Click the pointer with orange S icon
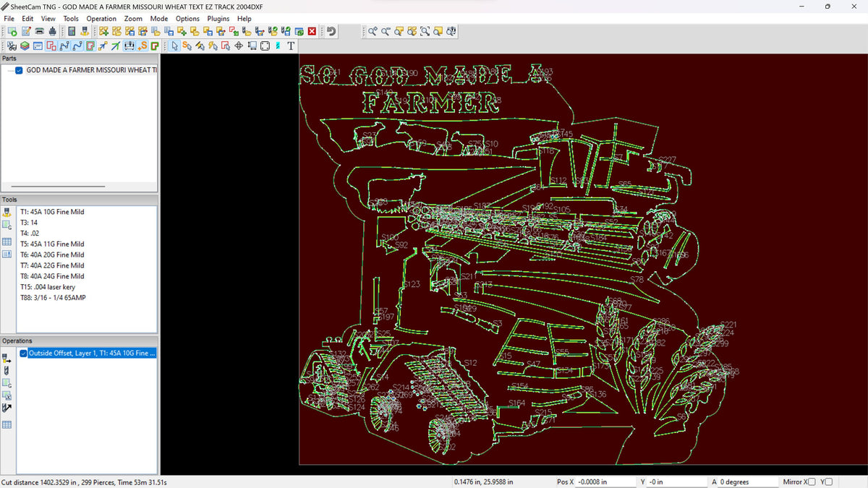868x488 pixels. coord(187,46)
